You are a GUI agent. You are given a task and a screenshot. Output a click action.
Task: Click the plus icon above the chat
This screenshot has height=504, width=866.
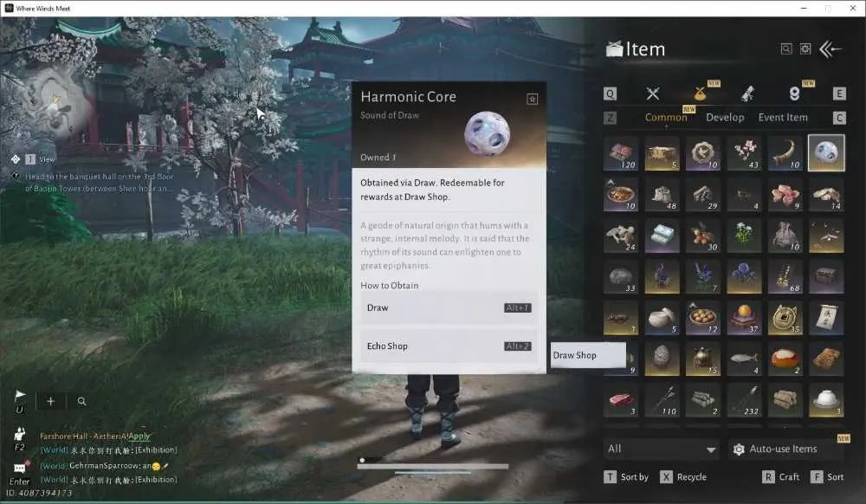pyautogui.click(x=50, y=401)
